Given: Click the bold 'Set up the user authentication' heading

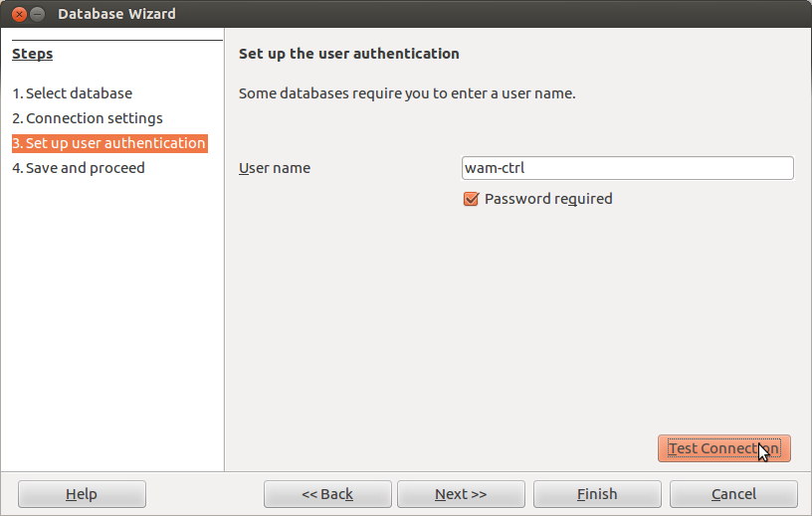Looking at the screenshot, I should 349,54.
